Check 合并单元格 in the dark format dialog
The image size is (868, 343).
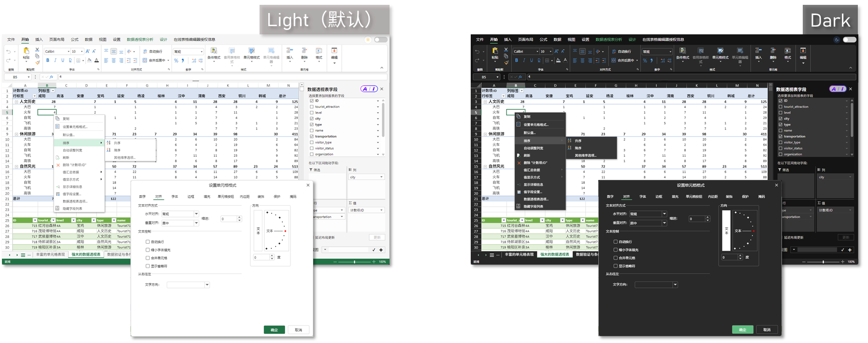point(616,258)
